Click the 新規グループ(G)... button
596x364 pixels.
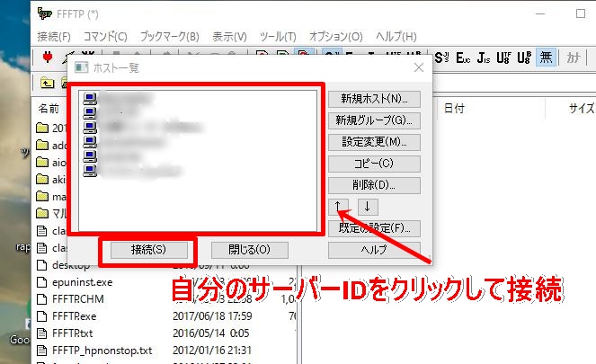coord(374,120)
